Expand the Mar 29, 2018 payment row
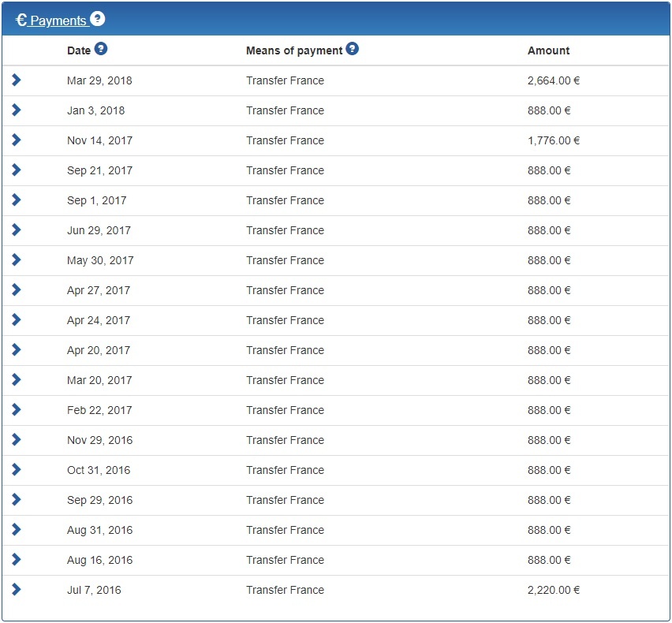 17,80
